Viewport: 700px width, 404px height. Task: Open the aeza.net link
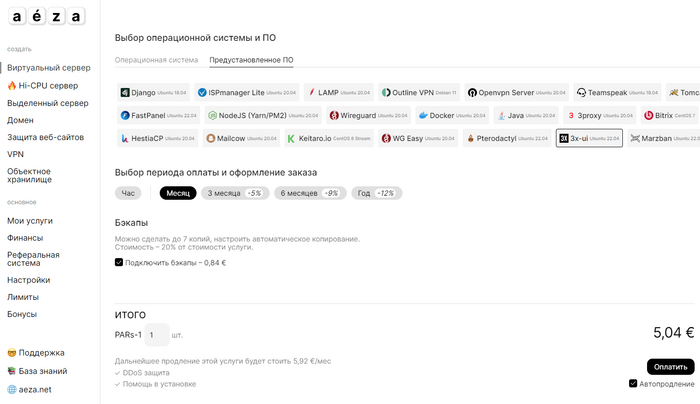35,389
